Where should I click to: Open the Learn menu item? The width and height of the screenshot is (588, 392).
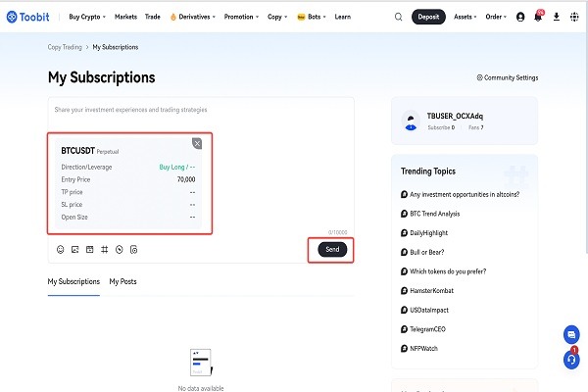point(342,17)
